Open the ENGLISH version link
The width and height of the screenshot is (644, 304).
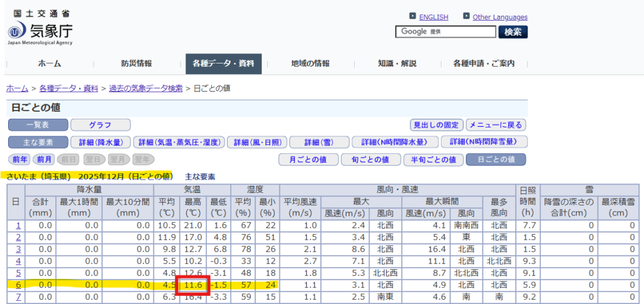tap(433, 17)
